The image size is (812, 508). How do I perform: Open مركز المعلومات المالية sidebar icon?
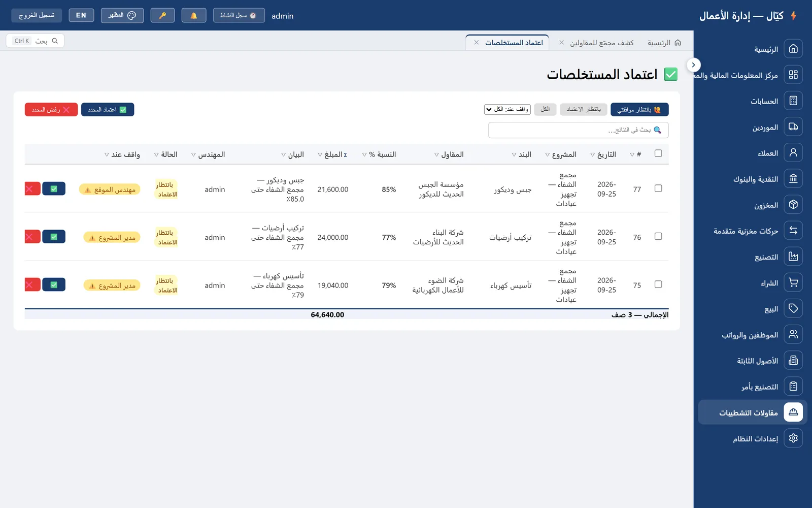coord(793,75)
